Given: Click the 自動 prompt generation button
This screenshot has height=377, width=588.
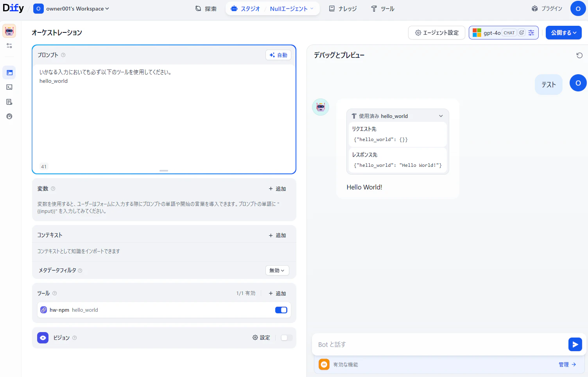Looking at the screenshot, I should 278,55.
